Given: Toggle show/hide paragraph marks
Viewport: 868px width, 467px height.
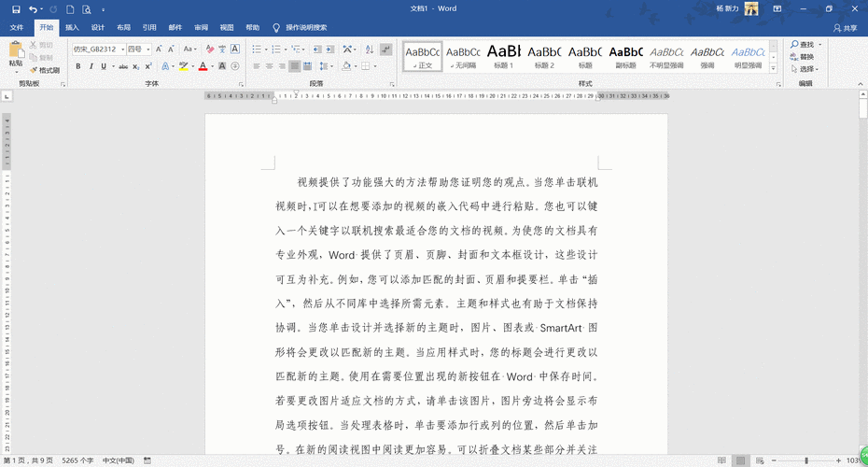Looking at the screenshot, I should coord(385,50).
